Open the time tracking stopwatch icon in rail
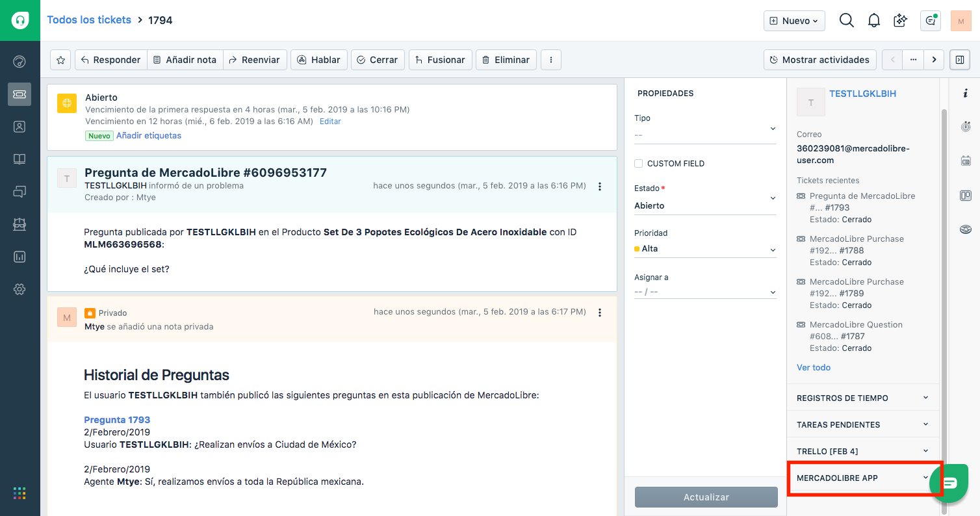Screen dimensions: 980x516 point(965,126)
